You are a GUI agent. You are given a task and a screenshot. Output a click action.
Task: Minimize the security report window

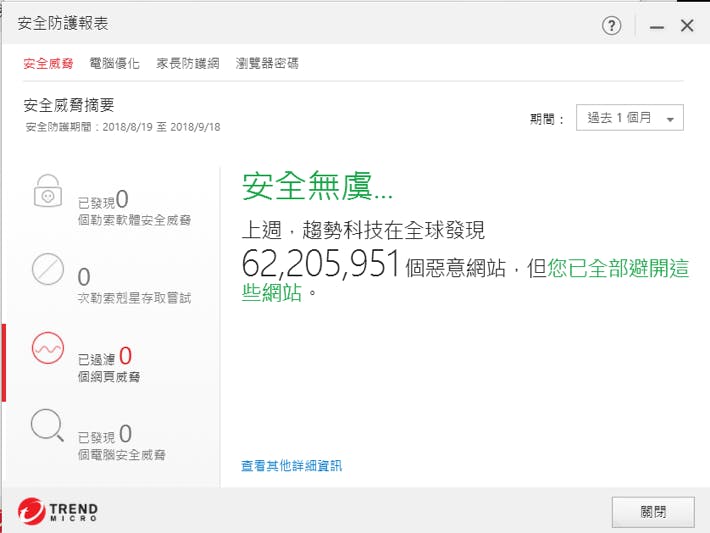[656, 27]
